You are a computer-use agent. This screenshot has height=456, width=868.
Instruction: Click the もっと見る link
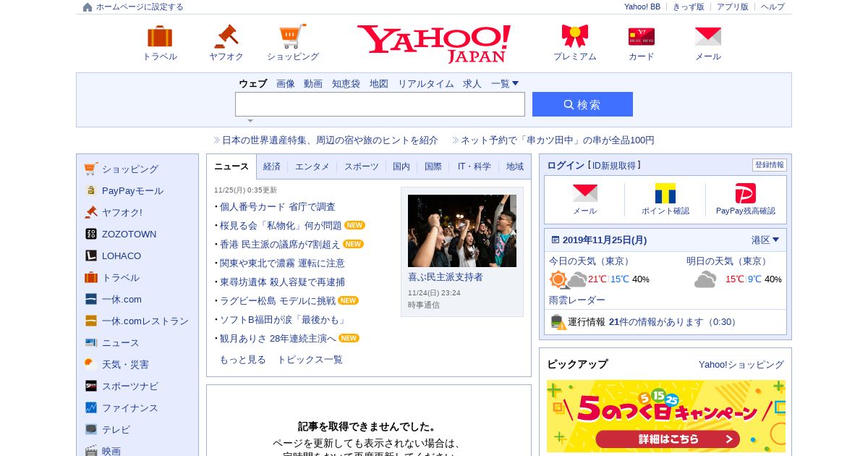point(242,360)
